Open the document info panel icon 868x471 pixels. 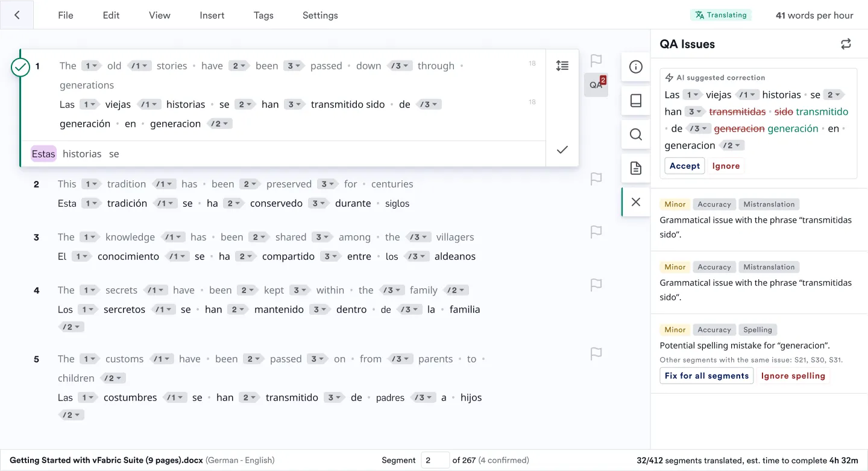[635, 66]
